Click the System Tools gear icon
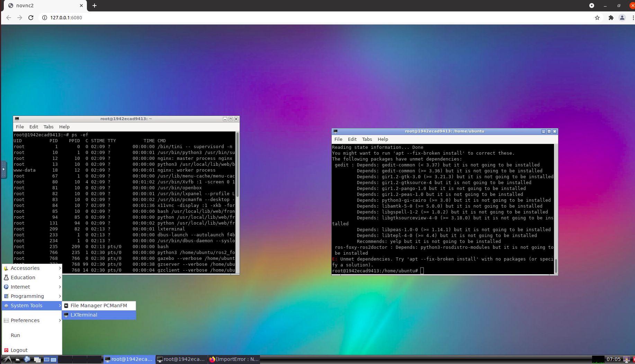Viewport: 635px width, 364px height. pos(6,306)
